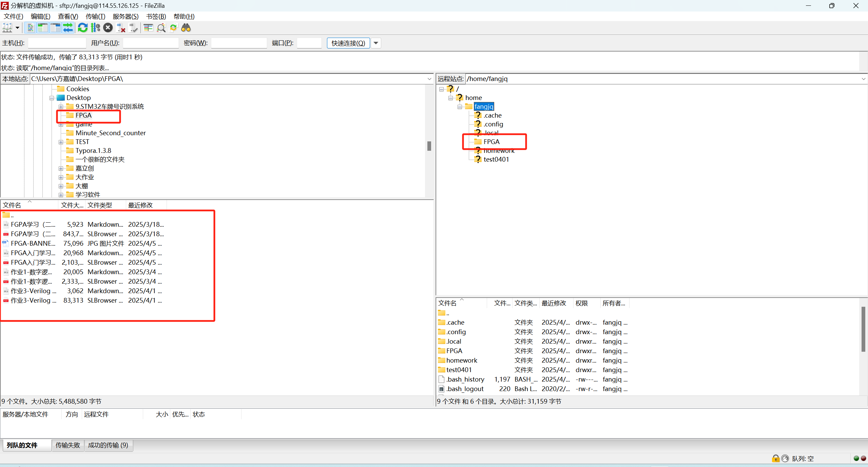Open the directory comparison icon
The width and height of the screenshot is (868, 467).
coord(148,28)
